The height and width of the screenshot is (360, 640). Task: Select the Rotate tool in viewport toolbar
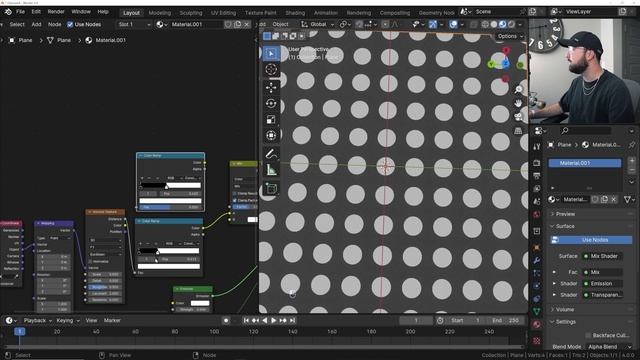coord(271,103)
